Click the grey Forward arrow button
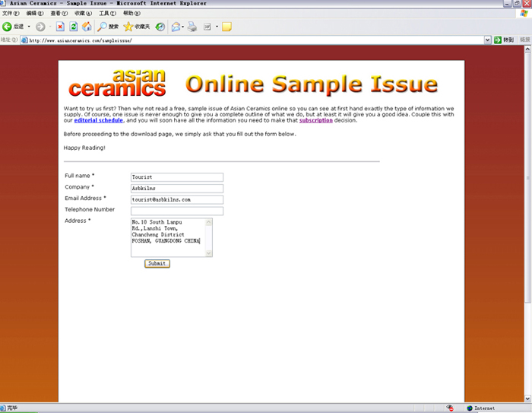Image resolution: width=532 pixels, height=413 pixels. [40, 27]
